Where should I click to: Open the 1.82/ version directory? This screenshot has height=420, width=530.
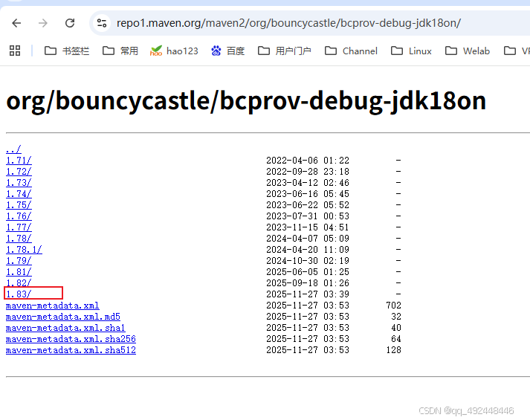pos(19,282)
